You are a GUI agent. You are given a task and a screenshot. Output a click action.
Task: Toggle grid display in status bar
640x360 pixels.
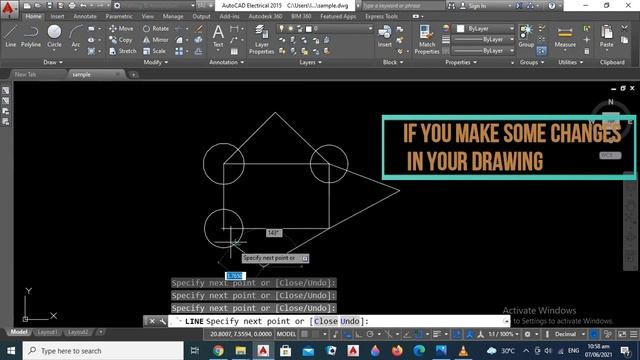click(304, 334)
